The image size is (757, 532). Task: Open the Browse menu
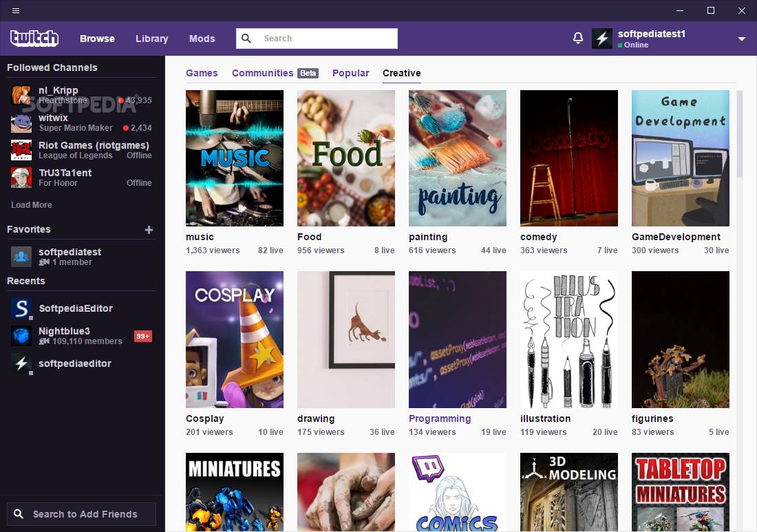[97, 39]
